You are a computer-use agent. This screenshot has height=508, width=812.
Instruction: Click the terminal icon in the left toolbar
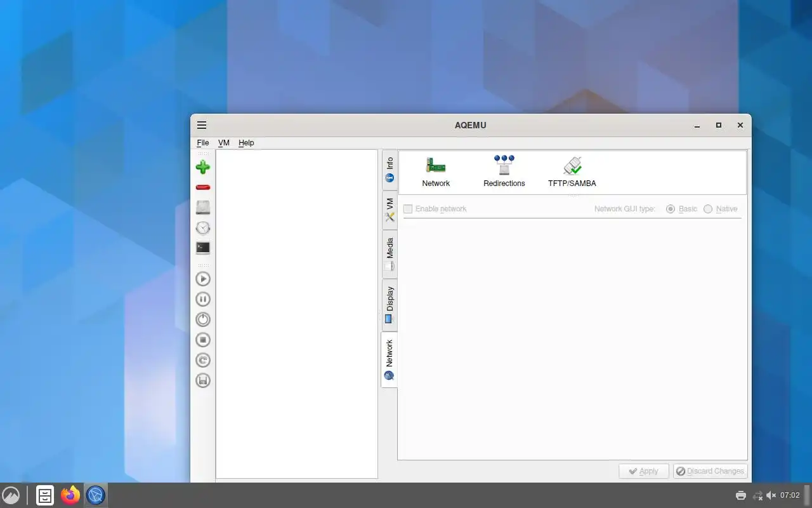coord(203,248)
